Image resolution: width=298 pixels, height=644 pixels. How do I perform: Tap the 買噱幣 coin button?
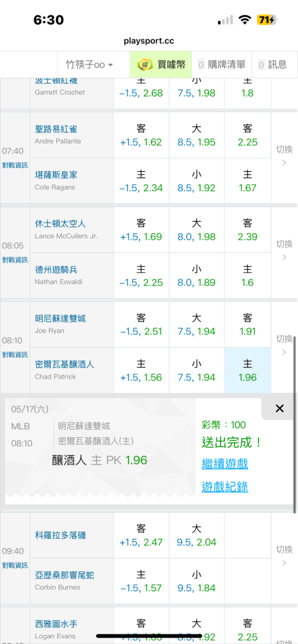click(x=161, y=64)
